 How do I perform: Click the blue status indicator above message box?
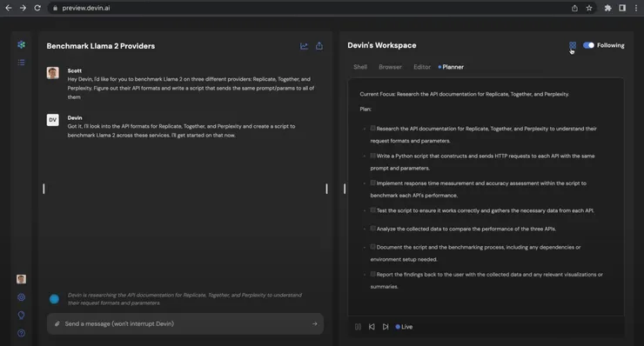click(x=54, y=299)
